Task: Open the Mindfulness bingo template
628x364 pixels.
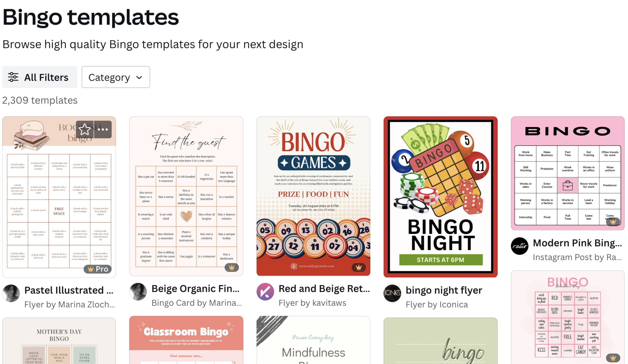Action: tap(313, 340)
